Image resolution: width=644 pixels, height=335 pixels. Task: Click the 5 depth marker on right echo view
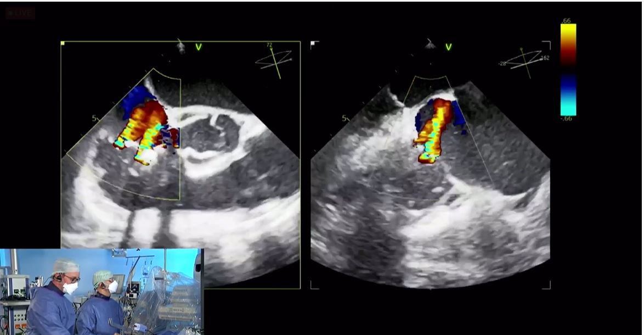(x=344, y=119)
